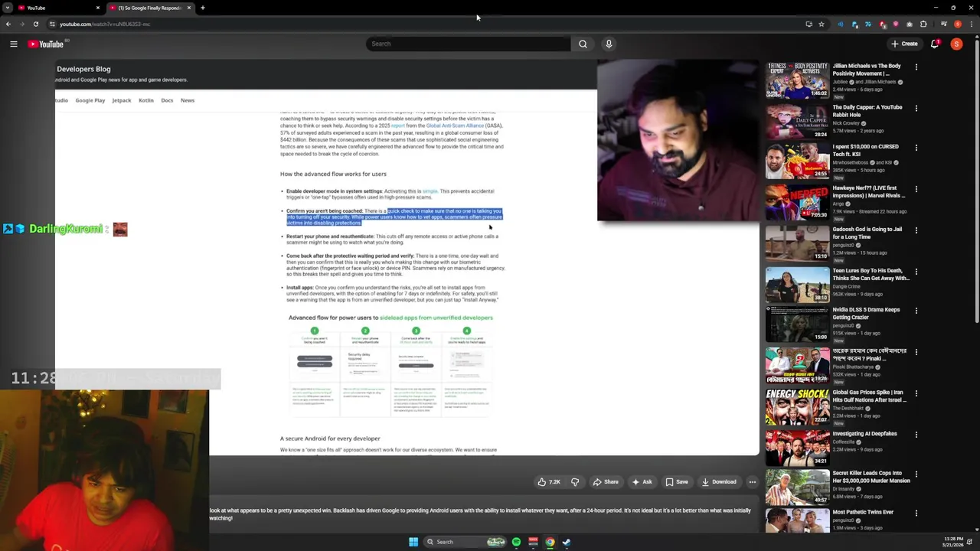This screenshot has height=551, width=980.
Task: Open options for the Secret Killer video
Action: pyautogui.click(x=916, y=474)
